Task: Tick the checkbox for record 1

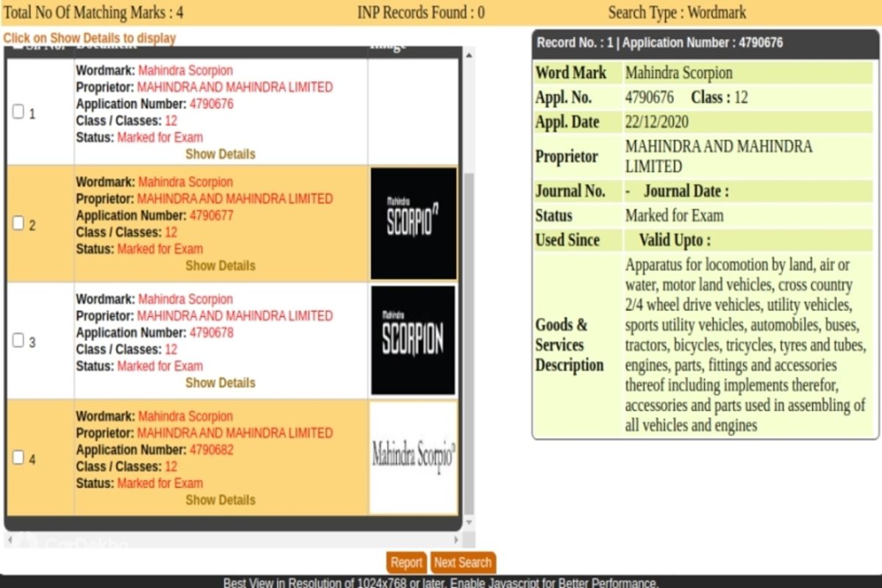Action: click(x=18, y=112)
